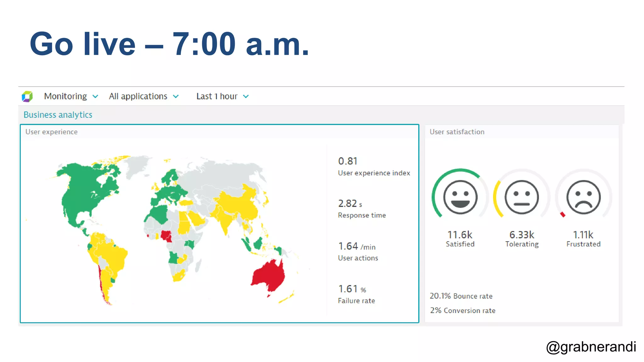Click the 2.82 s Response time value
644x362 pixels.
click(350, 204)
